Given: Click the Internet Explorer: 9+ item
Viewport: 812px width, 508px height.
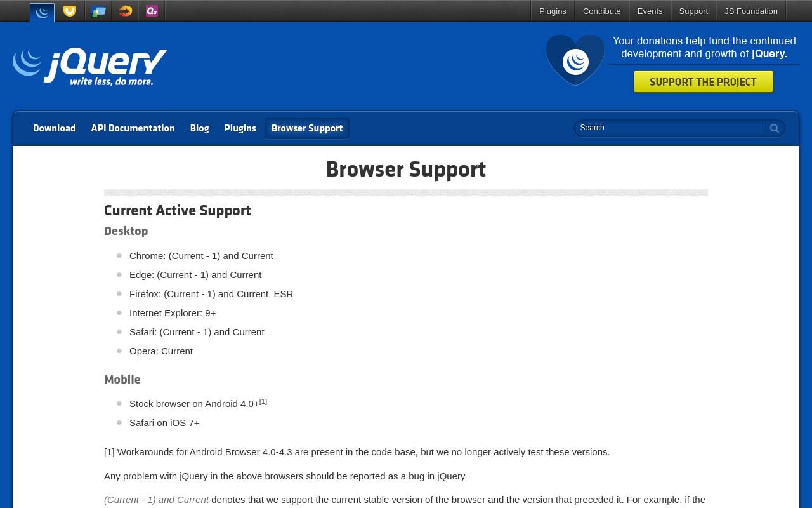Looking at the screenshot, I should click(173, 313).
